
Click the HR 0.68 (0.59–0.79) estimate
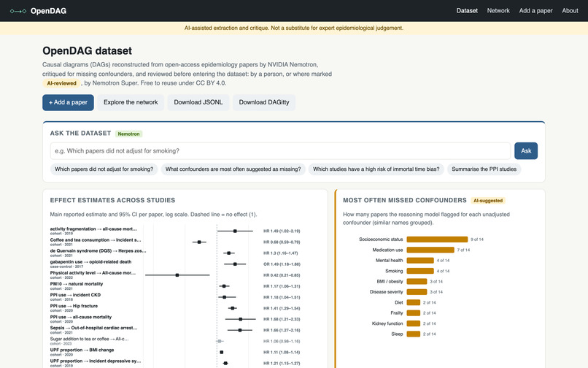(x=282, y=242)
